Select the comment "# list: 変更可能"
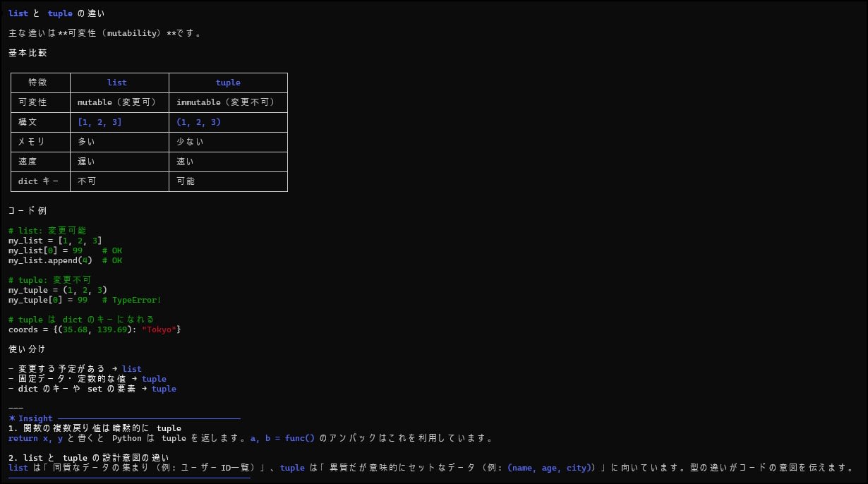 pyautogui.click(x=47, y=229)
